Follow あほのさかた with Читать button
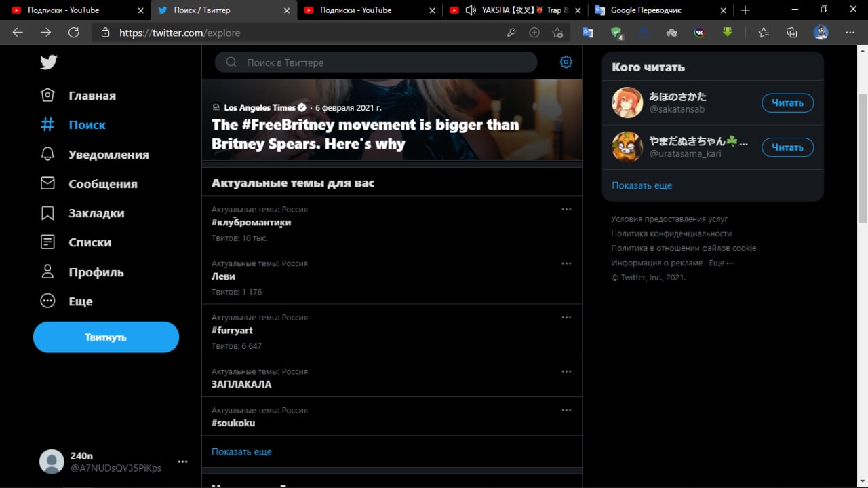The height and width of the screenshot is (488, 868). pos(787,103)
